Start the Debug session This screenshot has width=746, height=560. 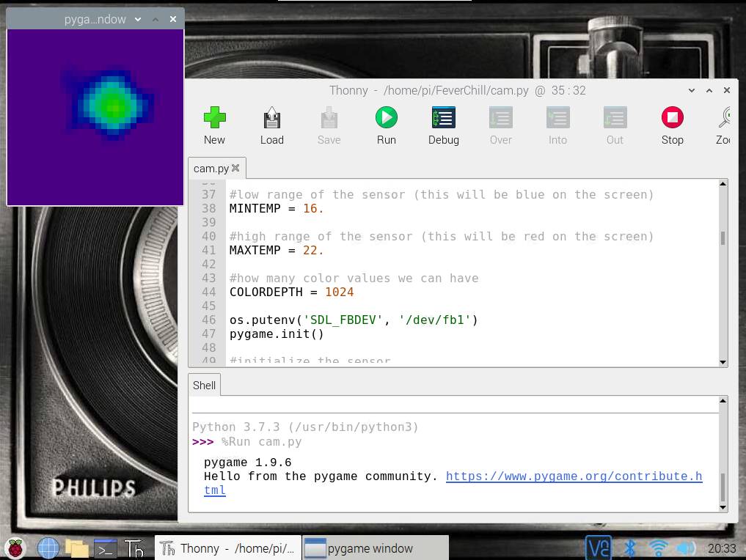443,117
